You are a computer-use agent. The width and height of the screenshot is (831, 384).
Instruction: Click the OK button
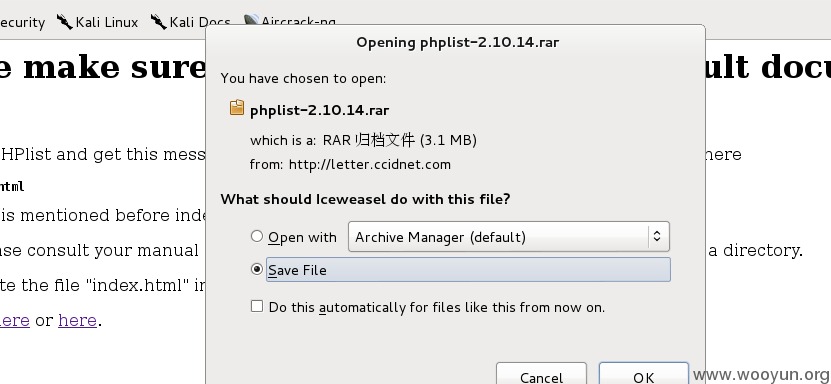[x=643, y=376]
